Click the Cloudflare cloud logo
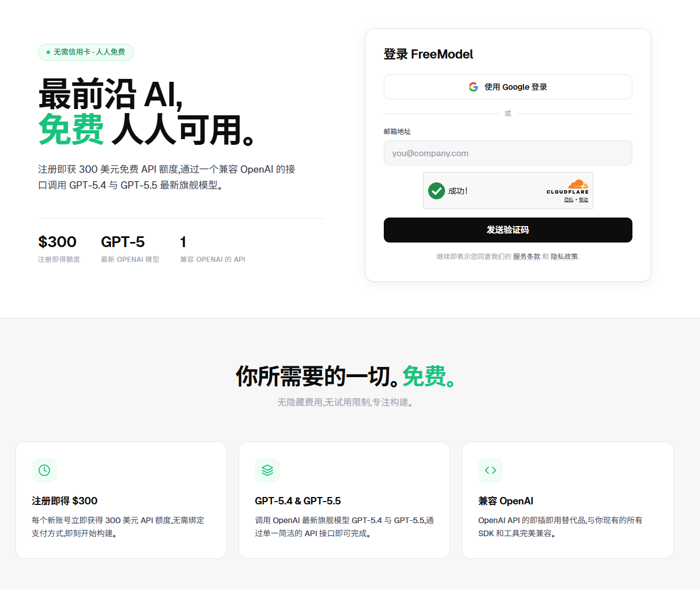 point(578,184)
